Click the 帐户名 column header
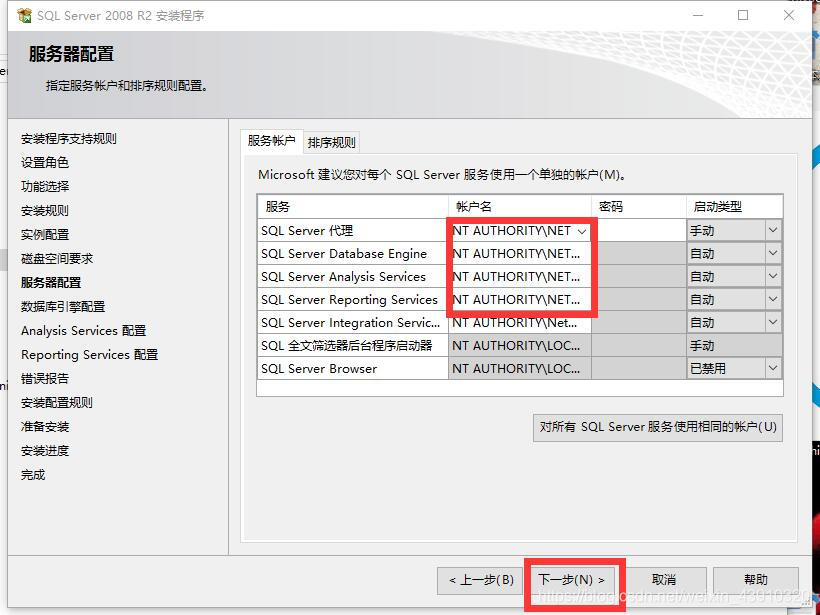This screenshot has width=820, height=615. (x=520, y=207)
